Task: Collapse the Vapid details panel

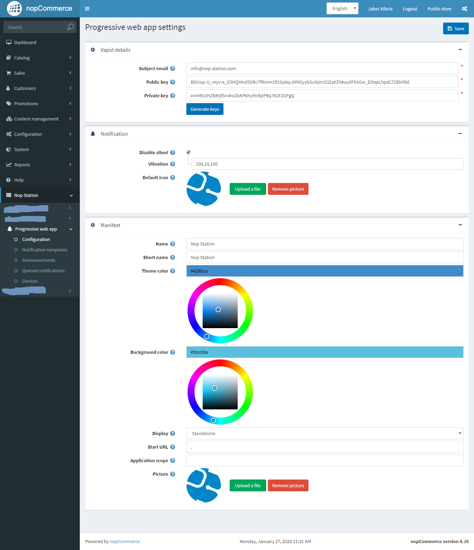Action: pyautogui.click(x=460, y=49)
